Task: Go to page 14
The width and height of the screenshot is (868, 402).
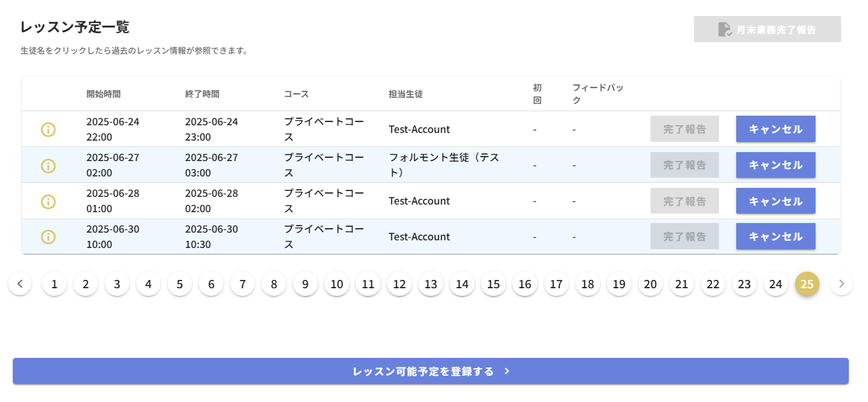Action: point(462,284)
